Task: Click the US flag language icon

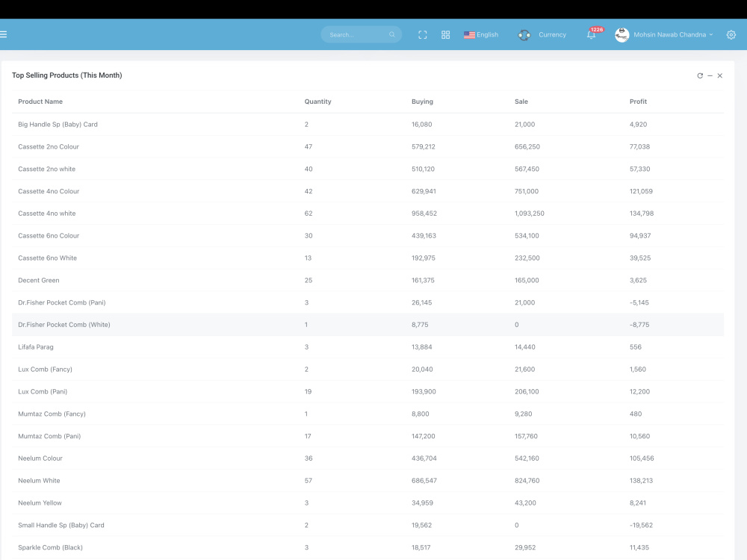Action: pos(469,35)
